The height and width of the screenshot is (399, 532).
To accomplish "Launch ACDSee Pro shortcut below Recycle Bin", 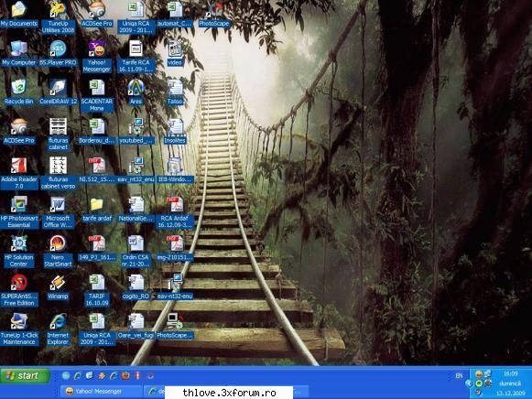I will click(18, 131).
